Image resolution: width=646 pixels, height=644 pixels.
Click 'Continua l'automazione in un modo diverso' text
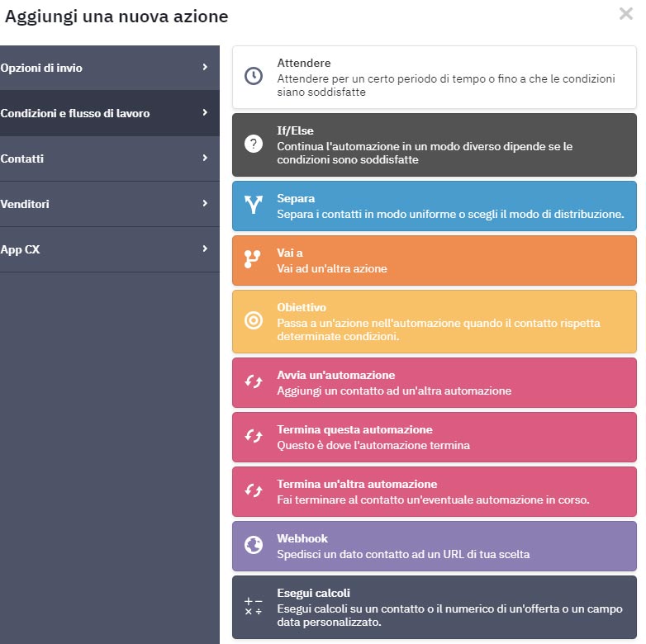tap(425, 153)
